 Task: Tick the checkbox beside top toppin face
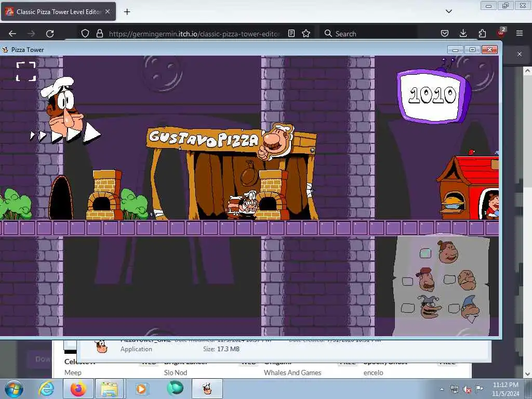[x=425, y=253]
